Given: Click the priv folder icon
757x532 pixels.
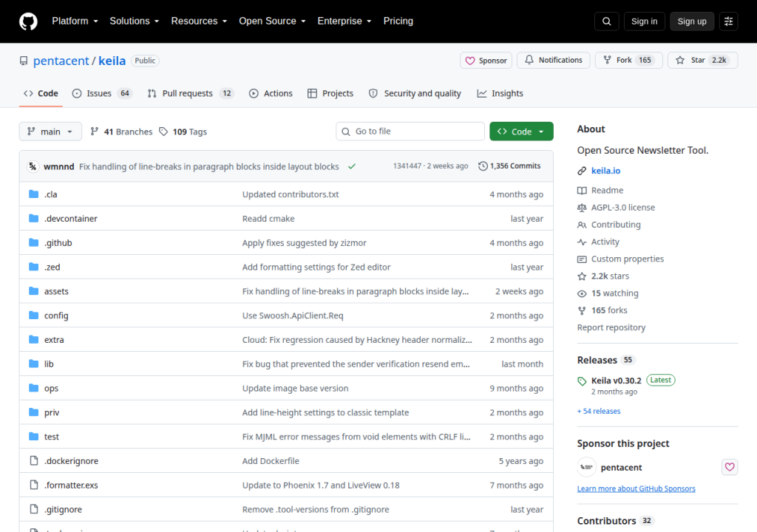Looking at the screenshot, I should (x=34, y=412).
